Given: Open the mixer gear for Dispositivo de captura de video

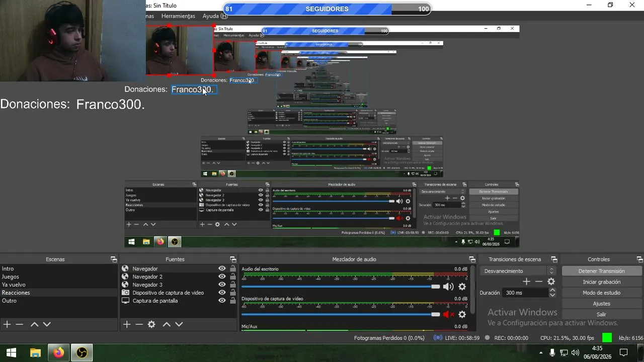Looking at the screenshot, I should coord(462,314).
